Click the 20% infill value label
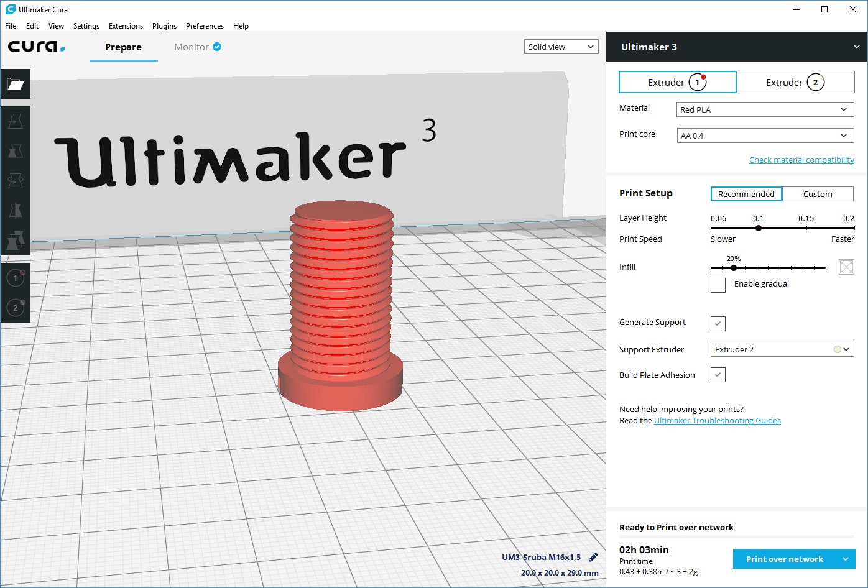The height and width of the screenshot is (588, 868). point(734,259)
